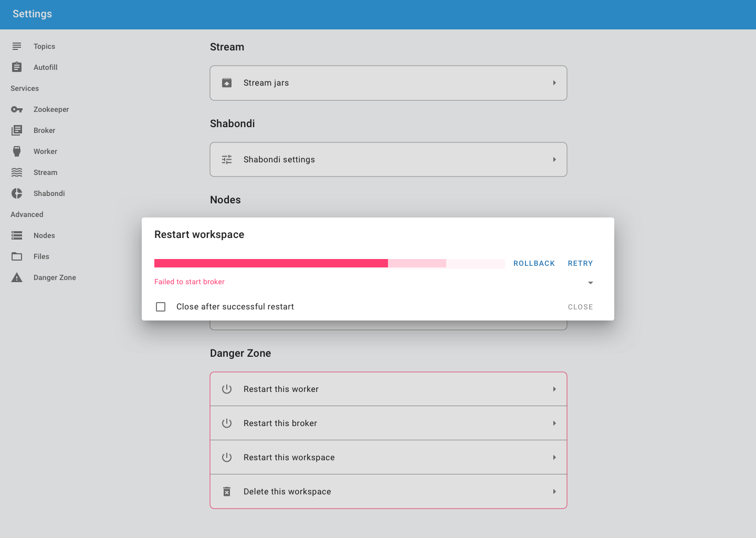This screenshot has height=538, width=756.
Task: Select Danger Zone in the sidebar
Action: click(55, 277)
